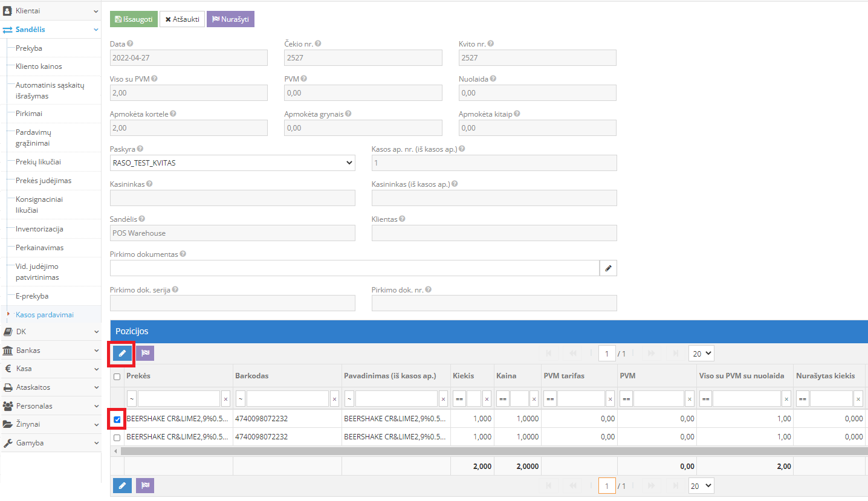This screenshot has width=868, height=501.
Task: Click pencil icon beside Pirkimo dokumentas field
Action: [x=608, y=268]
